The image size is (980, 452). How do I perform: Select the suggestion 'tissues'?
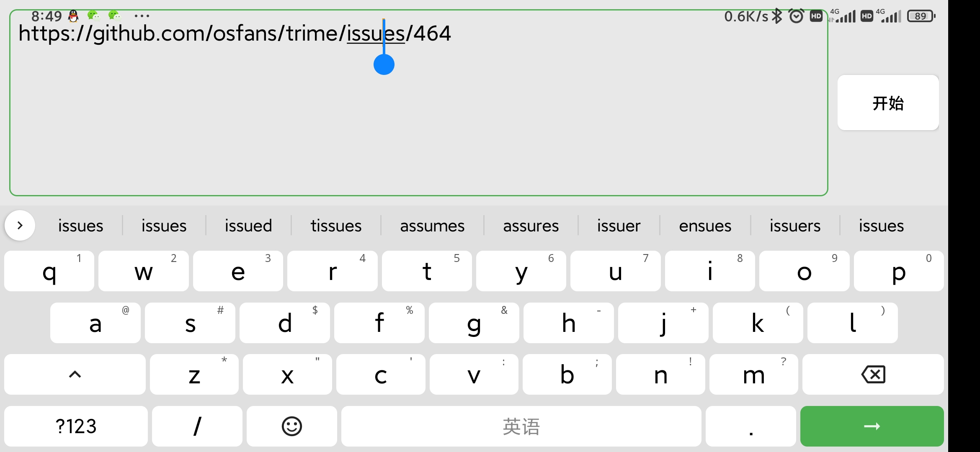[335, 225]
